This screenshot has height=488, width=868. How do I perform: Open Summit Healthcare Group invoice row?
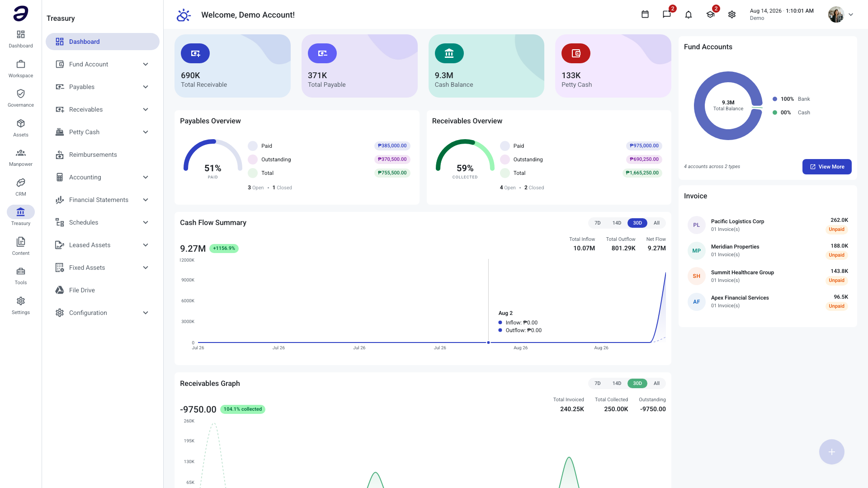click(768, 276)
